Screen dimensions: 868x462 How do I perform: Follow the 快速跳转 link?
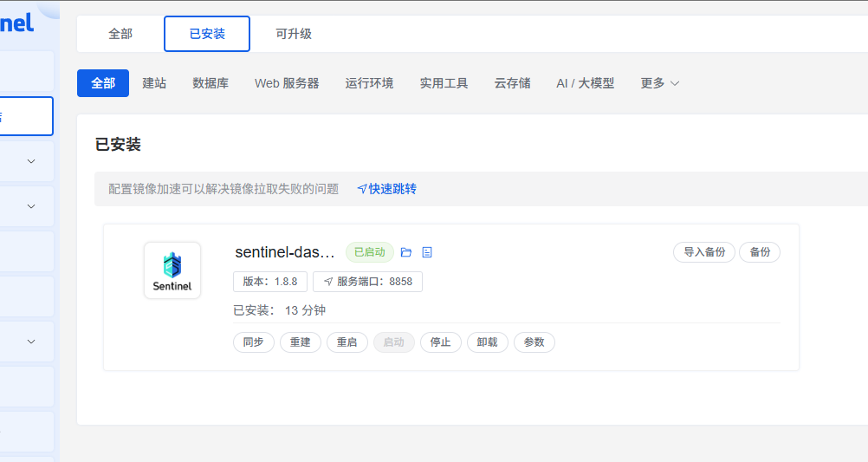point(392,189)
